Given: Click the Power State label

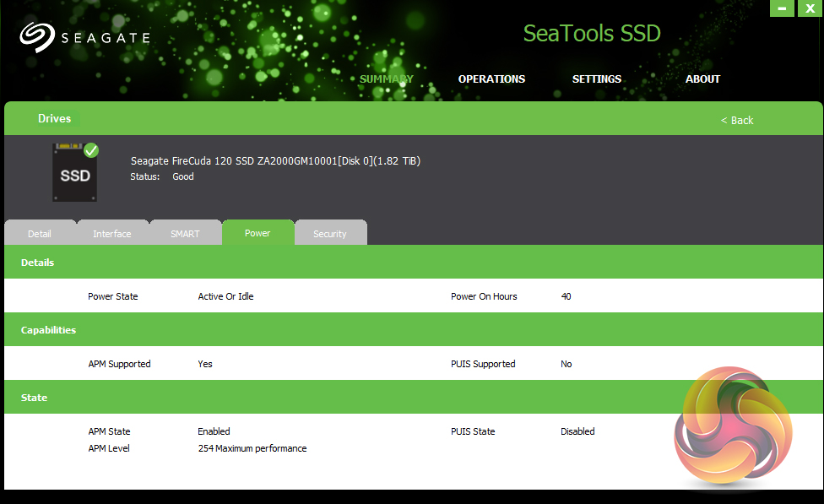Looking at the screenshot, I should click(x=113, y=296).
